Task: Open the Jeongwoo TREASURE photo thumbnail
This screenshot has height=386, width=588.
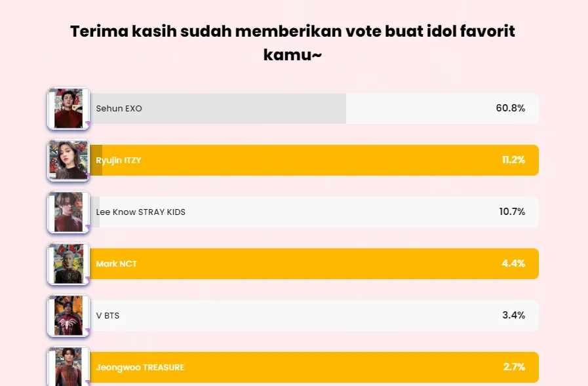Action: click(x=68, y=366)
